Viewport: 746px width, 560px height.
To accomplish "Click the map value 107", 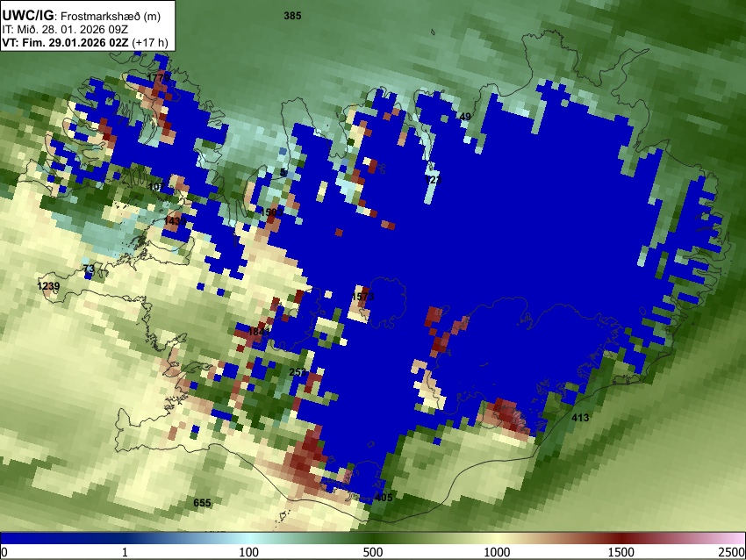I will coord(157,187).
